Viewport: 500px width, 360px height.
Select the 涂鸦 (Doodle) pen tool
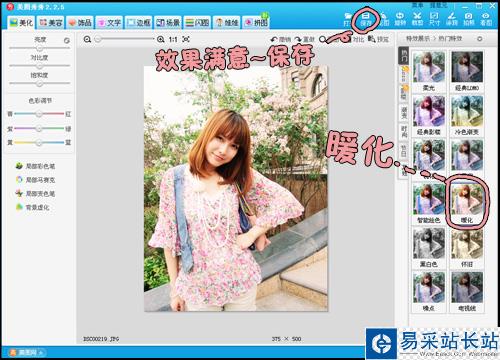452,19
